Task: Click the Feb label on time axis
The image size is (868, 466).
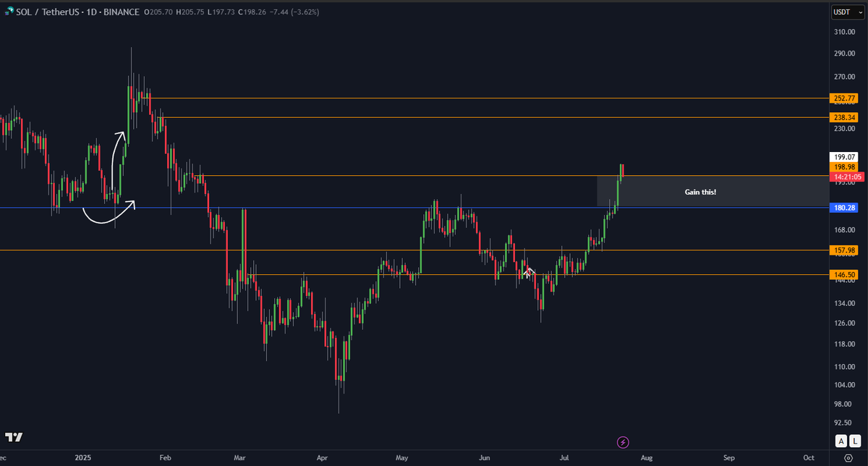Action: pyautogui.click(x=165, y=458)
